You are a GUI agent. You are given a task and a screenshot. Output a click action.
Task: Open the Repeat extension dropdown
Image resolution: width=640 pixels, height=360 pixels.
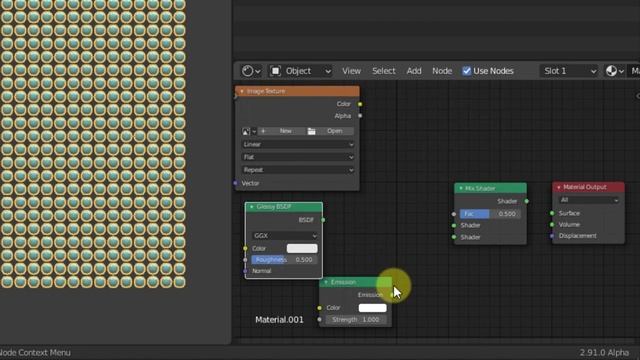[298, 170]
